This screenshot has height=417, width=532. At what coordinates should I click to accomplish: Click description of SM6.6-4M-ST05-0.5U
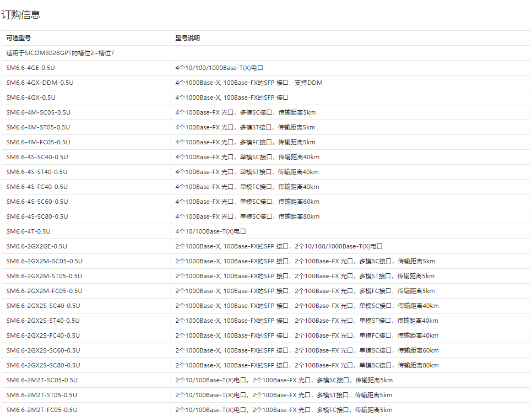point(245,128)
